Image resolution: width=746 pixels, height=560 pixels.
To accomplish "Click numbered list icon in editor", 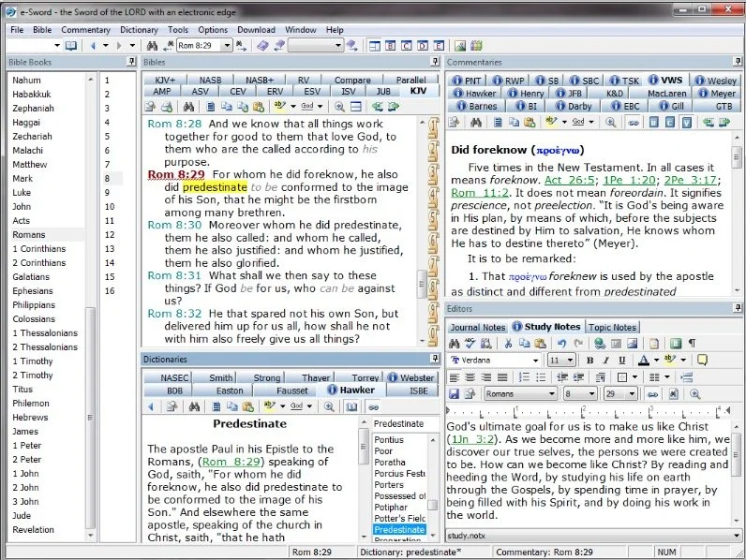I will coord(524,377).
